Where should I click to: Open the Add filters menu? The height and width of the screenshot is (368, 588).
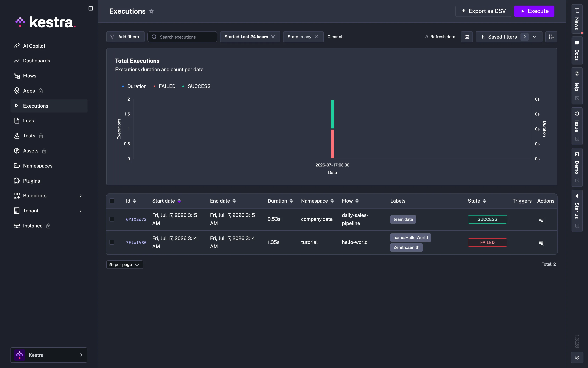point(125,37)
